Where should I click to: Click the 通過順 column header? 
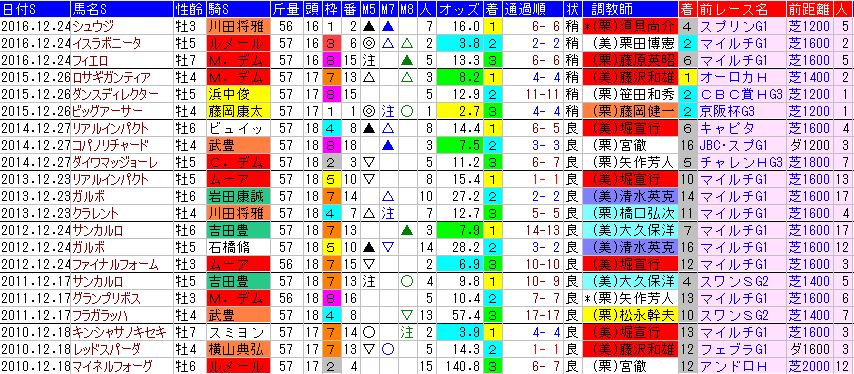tap(533, 9)
